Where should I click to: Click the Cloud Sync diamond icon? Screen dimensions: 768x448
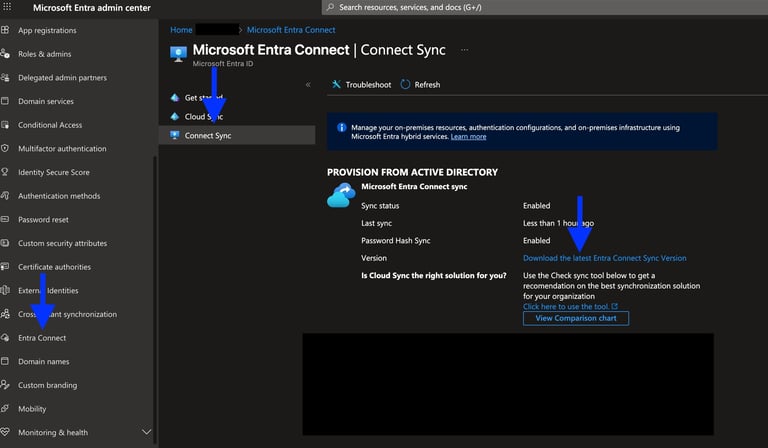[x=175, y=116]
